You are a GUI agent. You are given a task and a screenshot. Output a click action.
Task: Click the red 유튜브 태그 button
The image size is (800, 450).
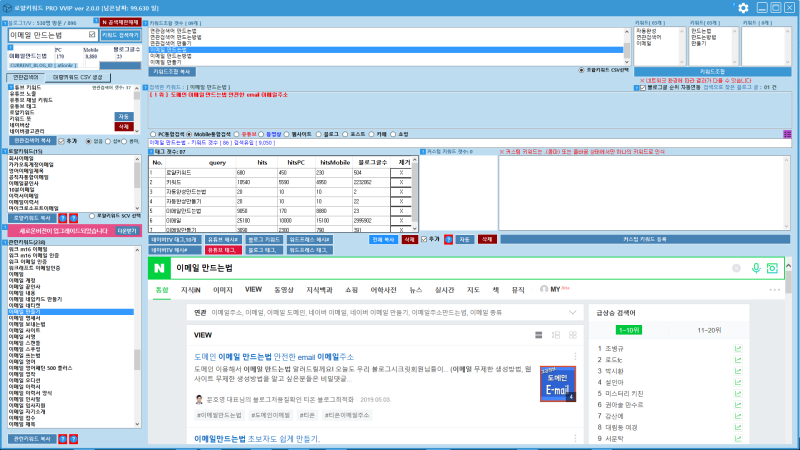coord(223,250)
